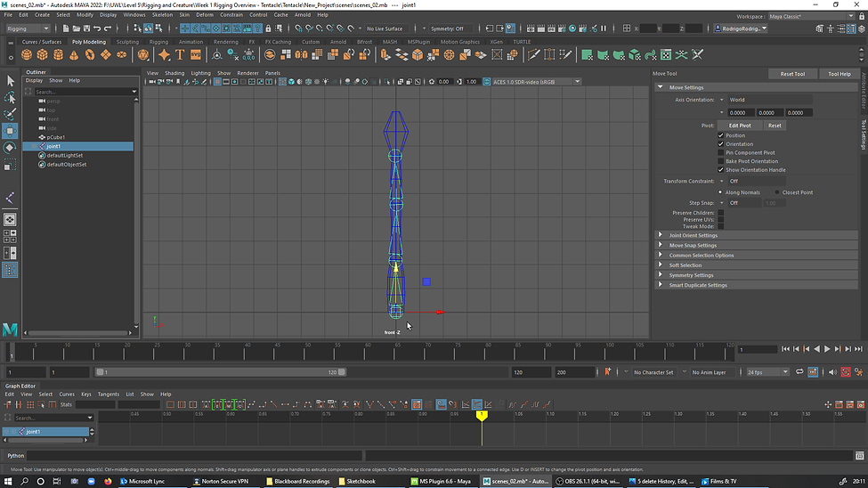Select joint1 in the Outliner
The width and height of the screenshot is (868, 488).
(78, 146)
